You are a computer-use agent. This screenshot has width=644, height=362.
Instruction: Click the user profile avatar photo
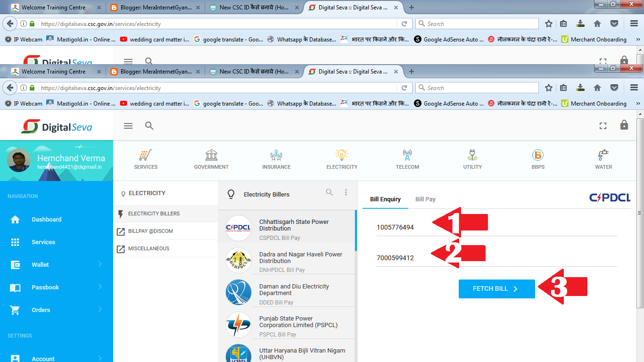(x=19, y=160)
